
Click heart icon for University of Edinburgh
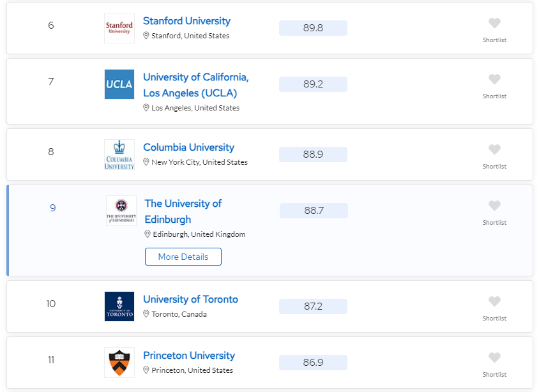[x=494, y=206]
